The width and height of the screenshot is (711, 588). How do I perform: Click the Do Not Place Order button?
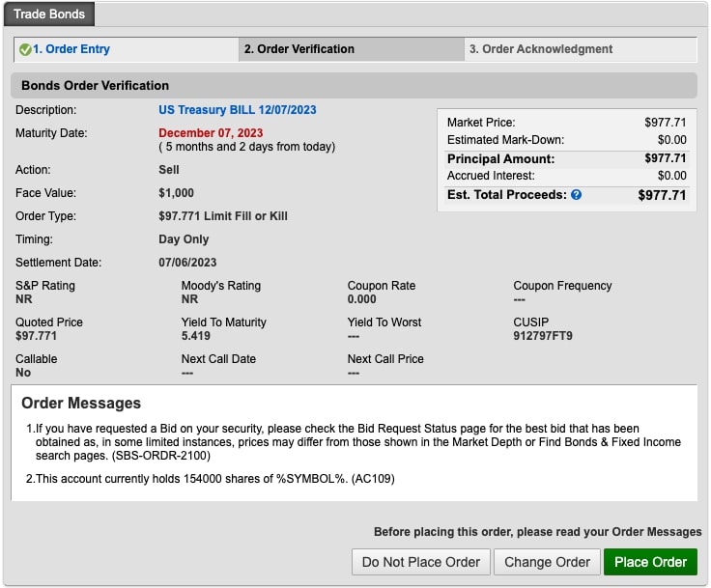[421, 562]
